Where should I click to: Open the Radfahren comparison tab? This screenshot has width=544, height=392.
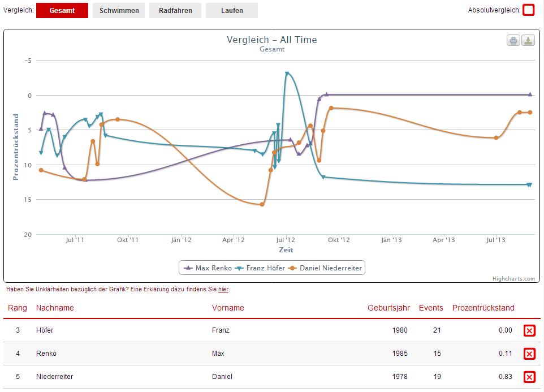tap(175, 11)
